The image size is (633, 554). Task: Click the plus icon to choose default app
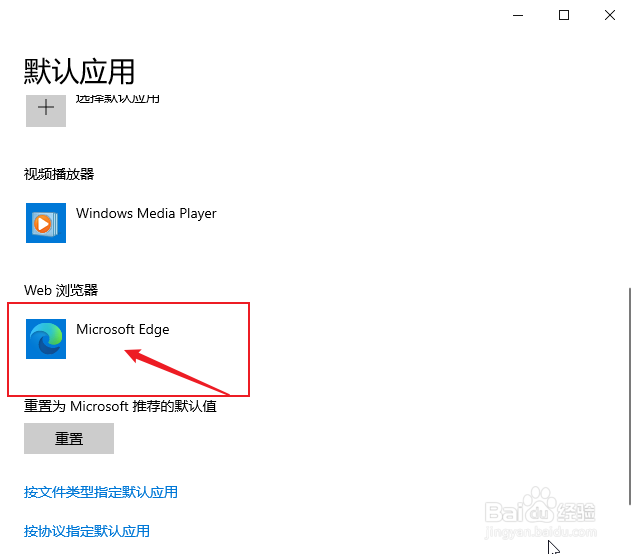pos(46,110)
